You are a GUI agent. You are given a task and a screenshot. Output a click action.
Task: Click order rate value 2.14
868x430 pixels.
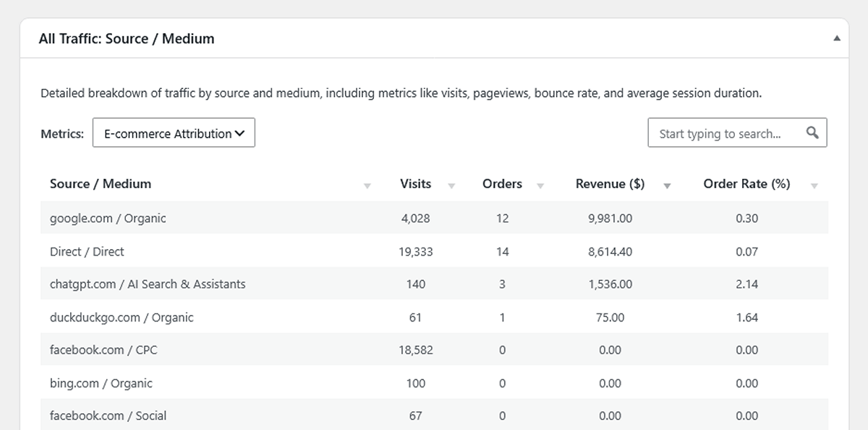[746, 284]
